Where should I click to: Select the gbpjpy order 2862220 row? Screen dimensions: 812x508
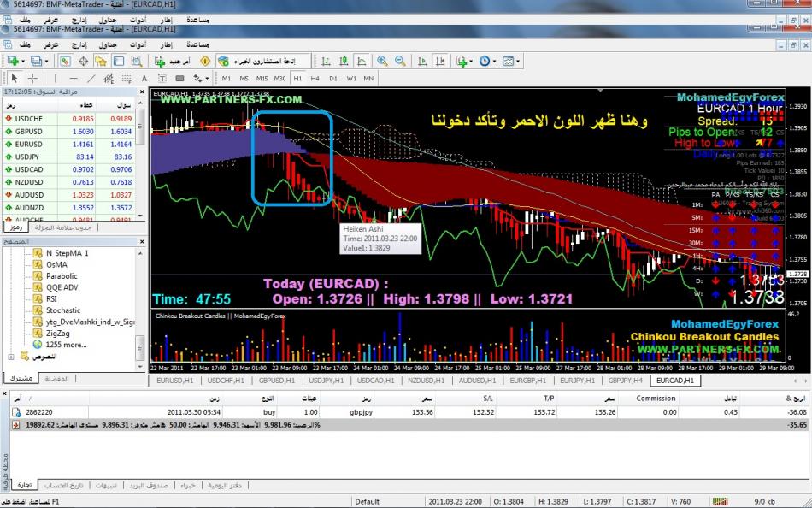(409, 412)
